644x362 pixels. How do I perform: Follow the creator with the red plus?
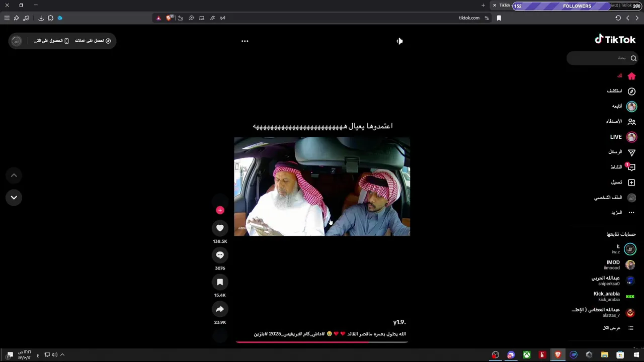(220, 210)
